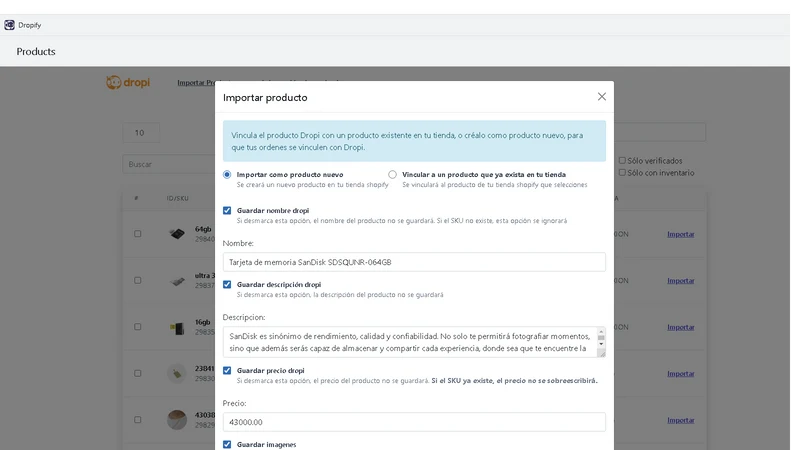
Task: Uncheck Guardar descripción dropi
Action: pos(227,284)
